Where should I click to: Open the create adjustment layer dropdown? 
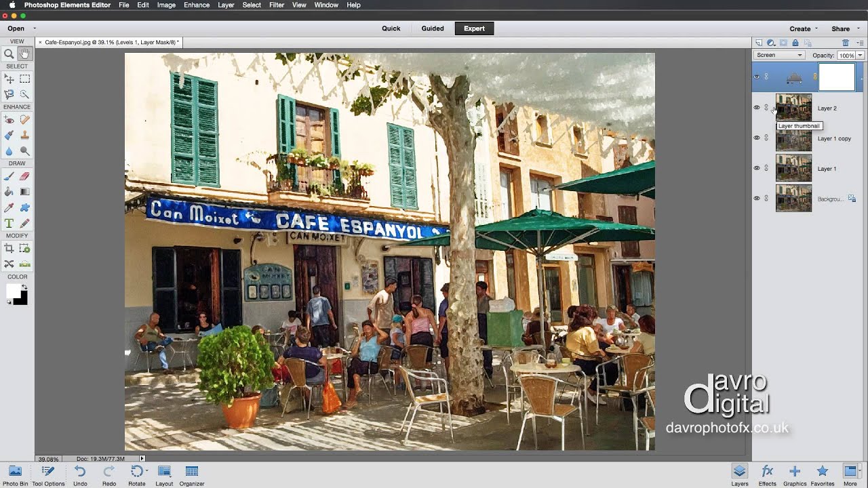771,43
